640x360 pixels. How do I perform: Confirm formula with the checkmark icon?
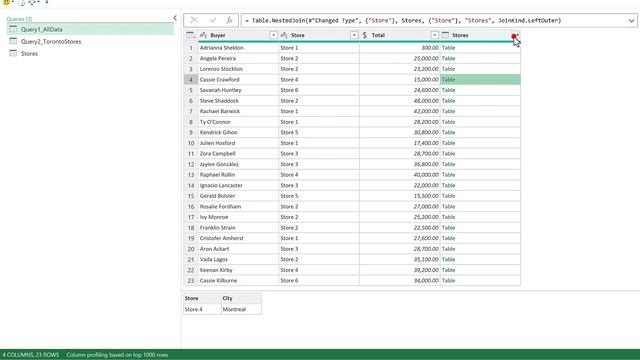point(212,20)
